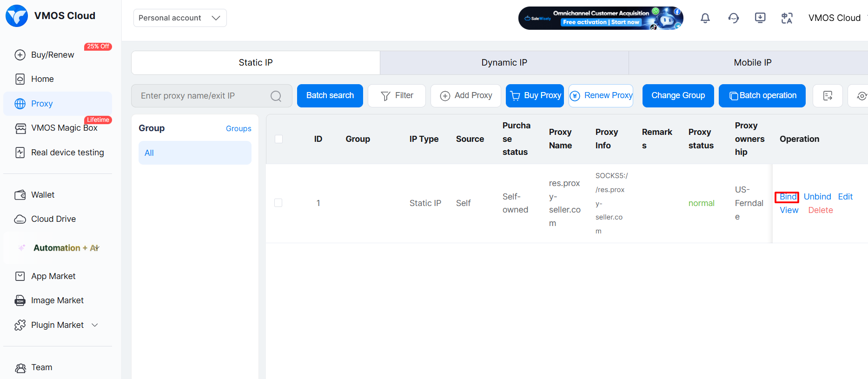Click the Image Market icon
The image size is (868, 379).
pyautogui.click(x=20, y=300)
